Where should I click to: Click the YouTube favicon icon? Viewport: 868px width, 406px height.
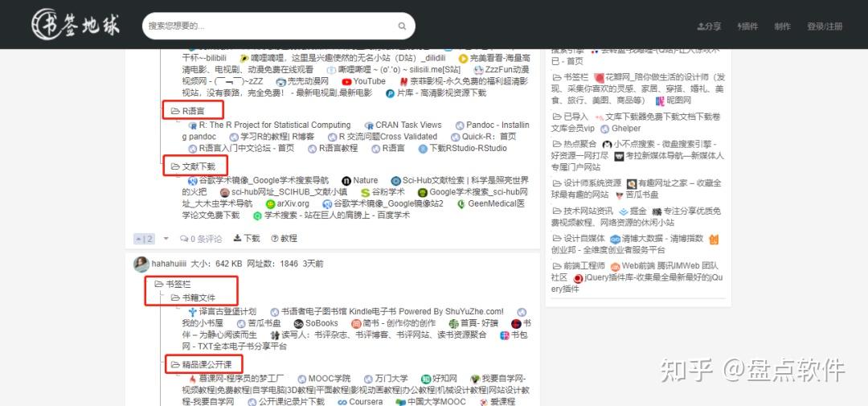point(346,81)
